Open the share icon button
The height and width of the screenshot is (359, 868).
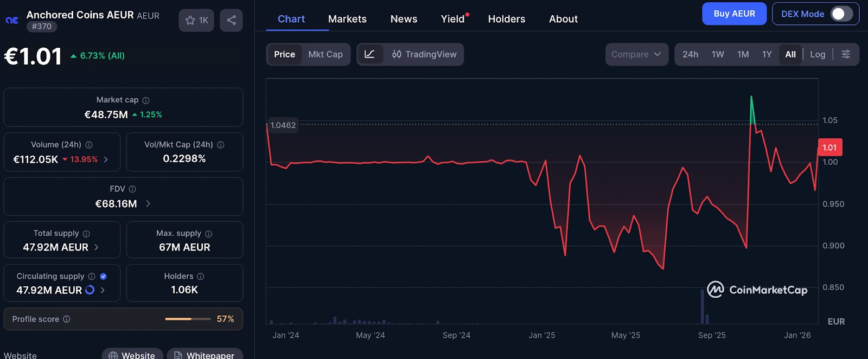point(231,20)
